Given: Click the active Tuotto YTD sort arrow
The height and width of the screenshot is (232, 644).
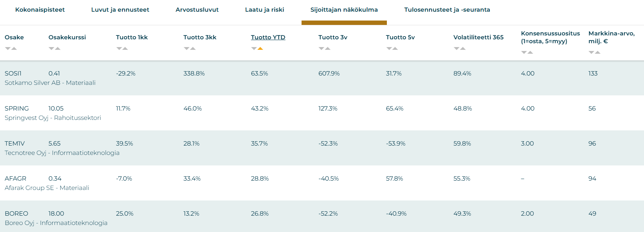Looking at the screenshot, I should point(259,49).
